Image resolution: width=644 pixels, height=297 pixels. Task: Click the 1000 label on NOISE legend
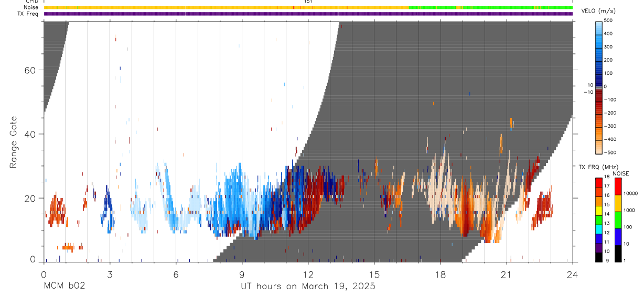pos(629,210)
